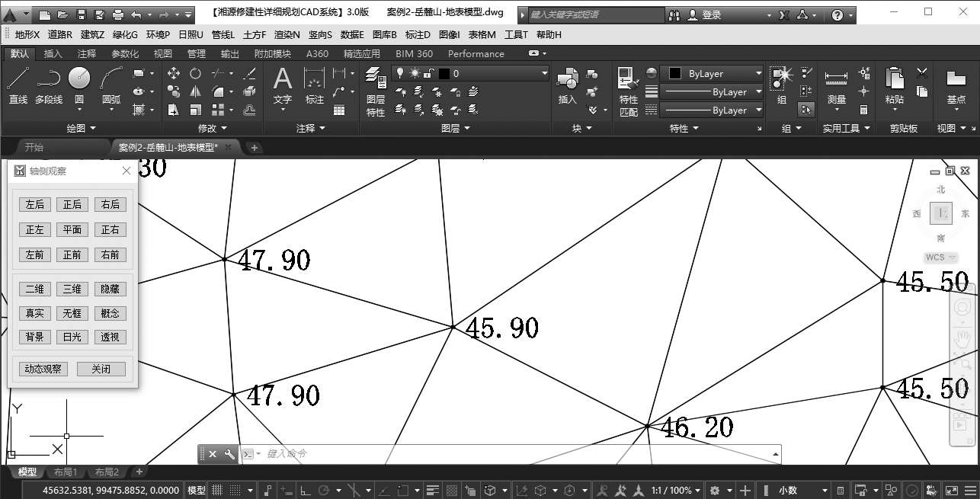Open the 道路R menu
Screen dimensions: 980x499
[60, 34]
